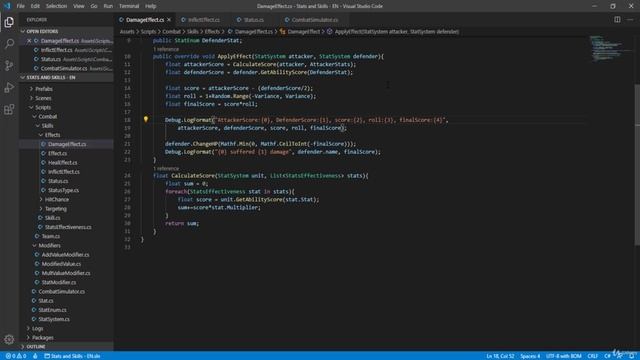Open StatModifier.cs in the file tree
This screenshot has height=360, width=640.
coord(59,282)
